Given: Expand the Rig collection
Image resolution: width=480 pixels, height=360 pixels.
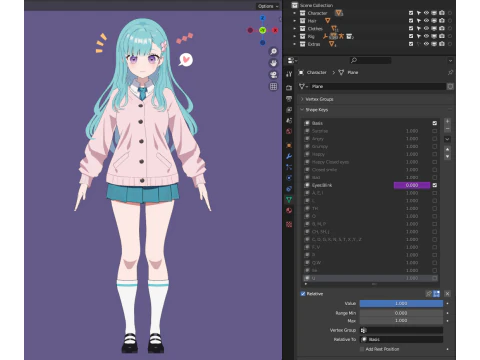Looking at the screenshot, I should [294, 36].
